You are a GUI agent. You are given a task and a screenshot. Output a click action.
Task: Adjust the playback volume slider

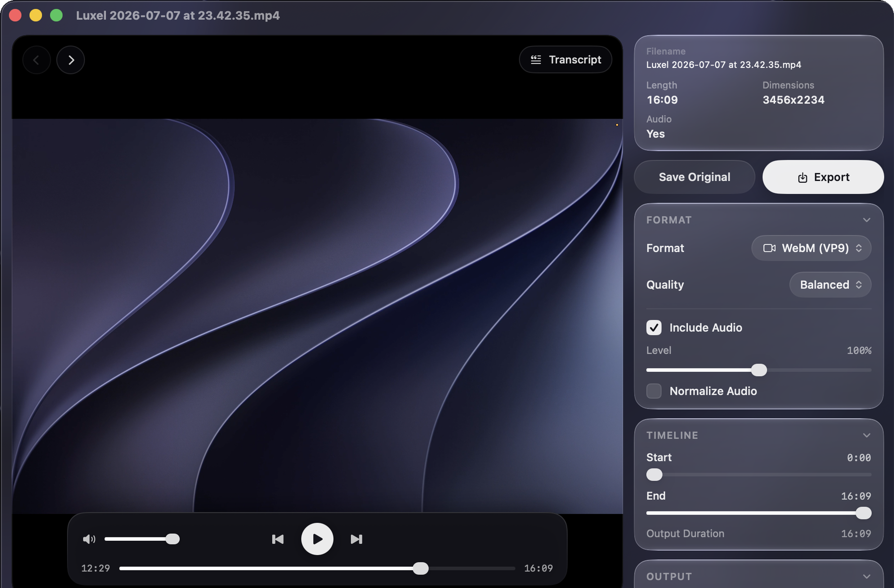[x=142, y=539]
